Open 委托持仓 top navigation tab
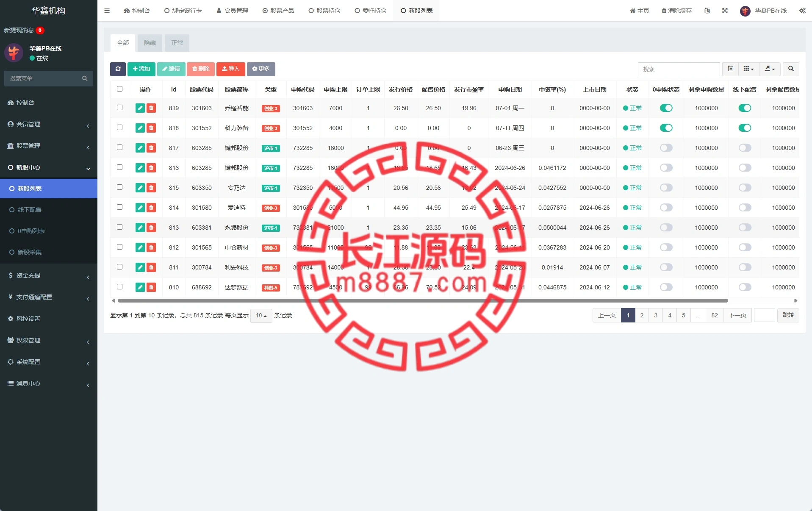 pos(371,11)
